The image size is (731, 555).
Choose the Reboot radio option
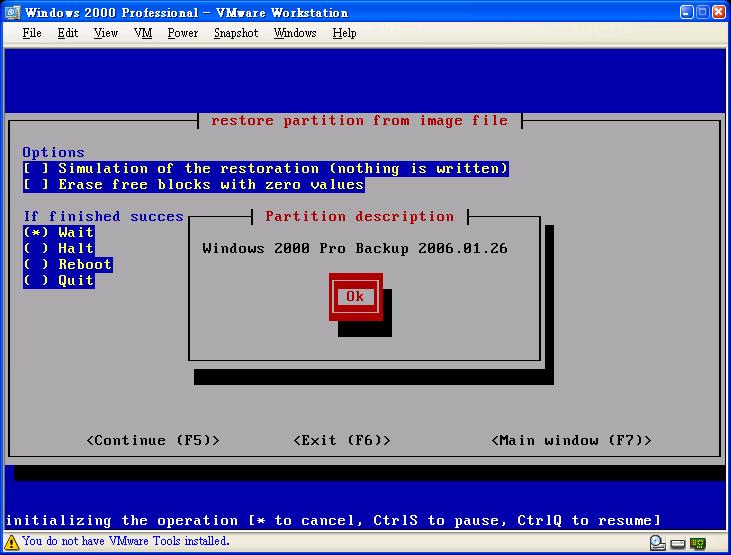(x=68, y=264)
